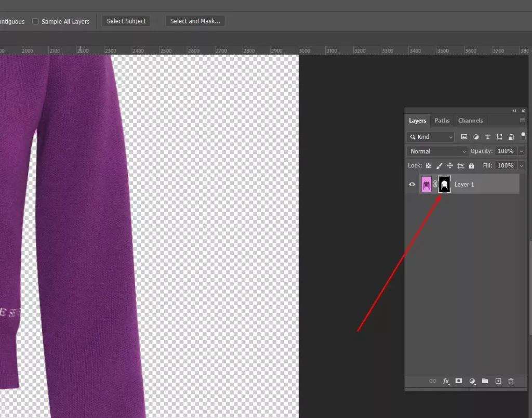Enable Sample All Layers
The width and height of the screenshot is (532, 418).
[x=35, y=21]
